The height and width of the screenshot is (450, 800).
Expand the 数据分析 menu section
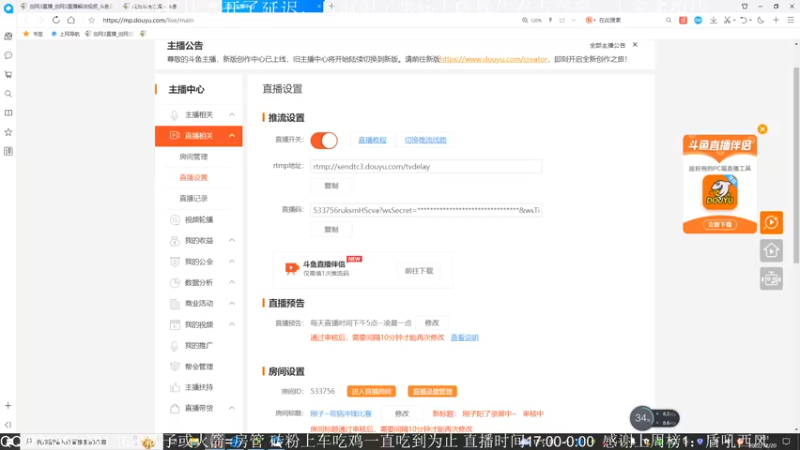232,282
